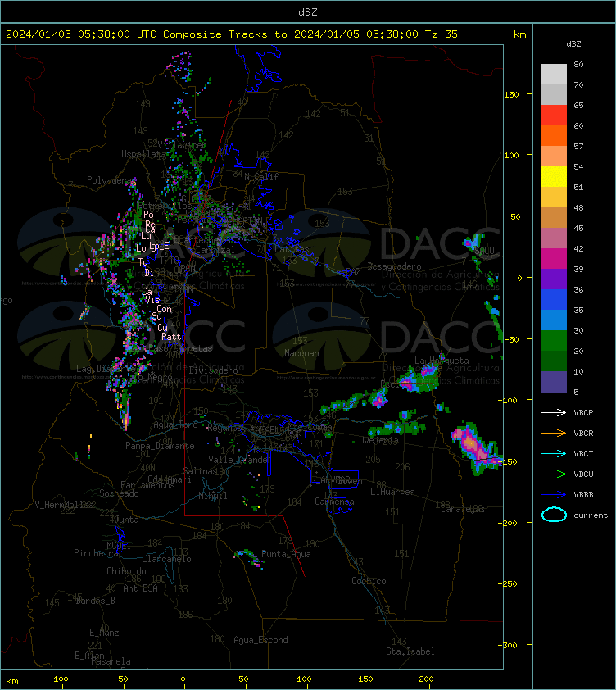Click the 'Nacunan' map label

(x=301, y=353)
